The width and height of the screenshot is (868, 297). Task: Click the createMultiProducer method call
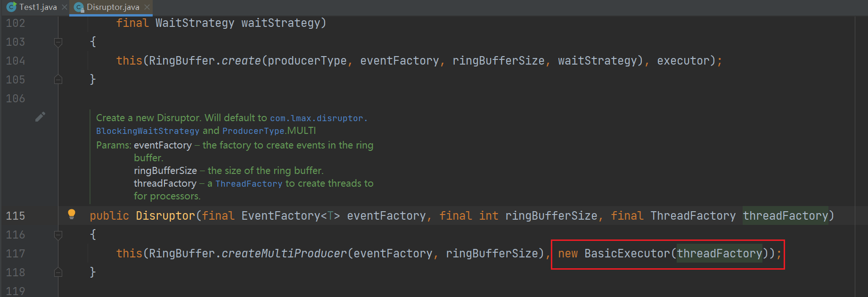pyautogui.click(x=284, y=254)
